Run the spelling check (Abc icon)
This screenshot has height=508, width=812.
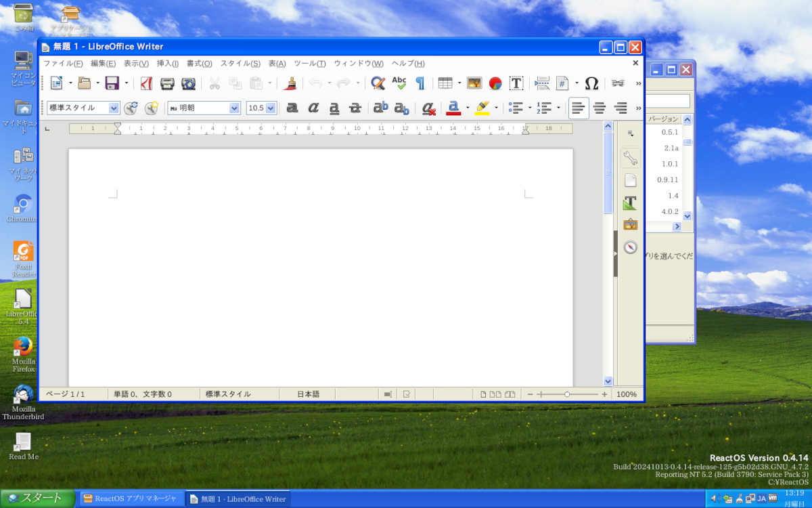[399, 83]
